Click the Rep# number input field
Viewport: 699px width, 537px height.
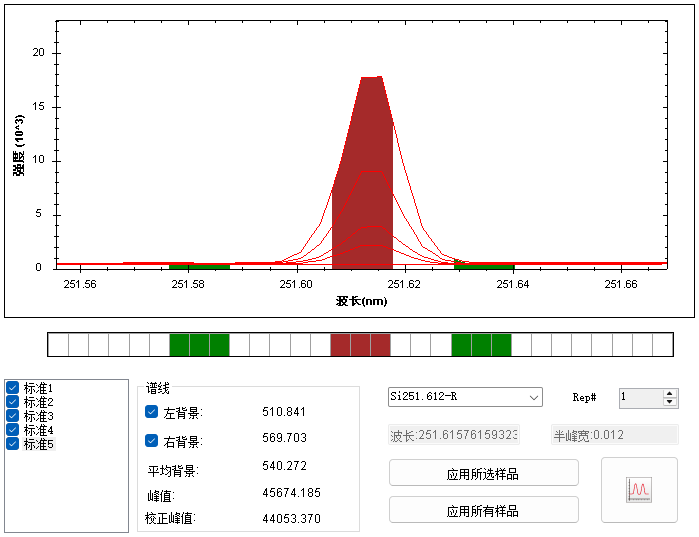tap(641, 398)
